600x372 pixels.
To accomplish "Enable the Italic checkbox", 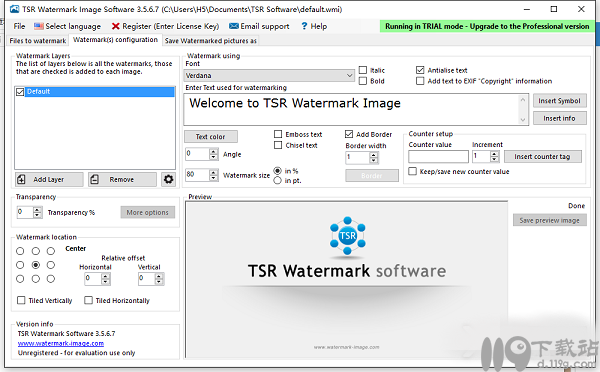I will coord(363,70).
